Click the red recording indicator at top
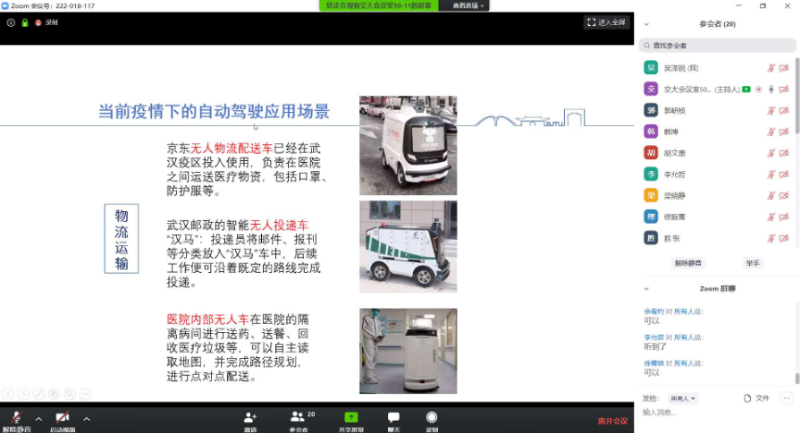 point(38,23)
